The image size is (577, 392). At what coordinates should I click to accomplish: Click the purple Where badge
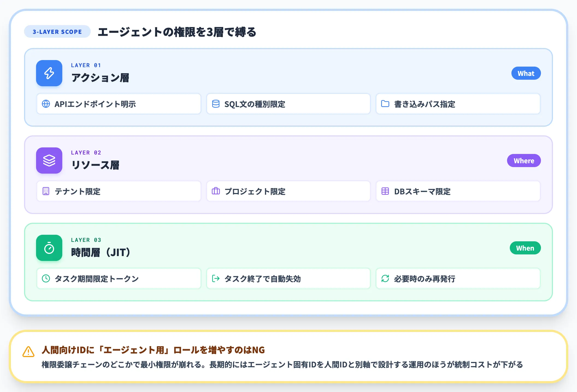click(524, 161)
